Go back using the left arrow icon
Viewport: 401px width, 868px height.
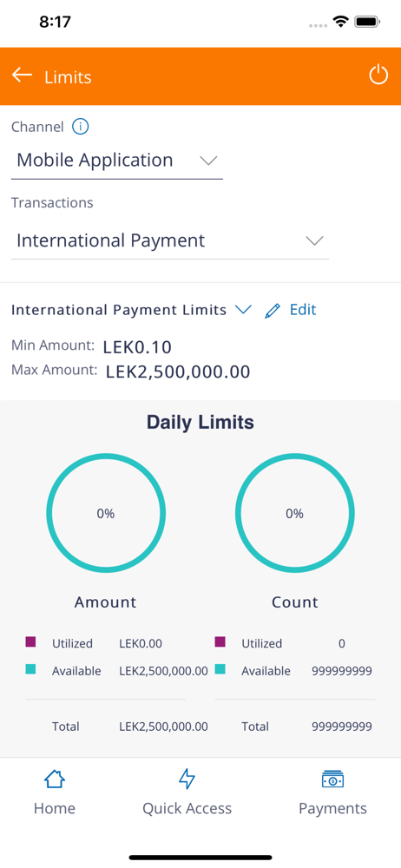click(22, 76)
